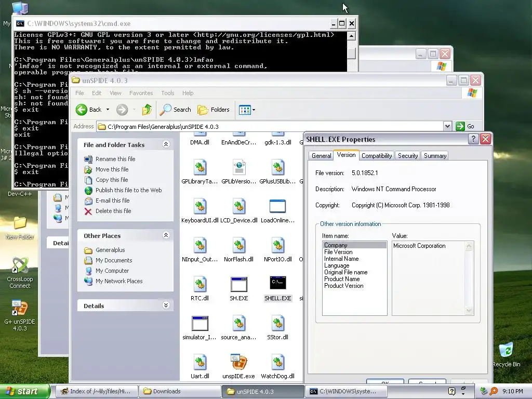The height and width of the screenshot is (399, 532).
Task: Click cmd window scrollbar up arrow
Action: [x=352, y=36]
